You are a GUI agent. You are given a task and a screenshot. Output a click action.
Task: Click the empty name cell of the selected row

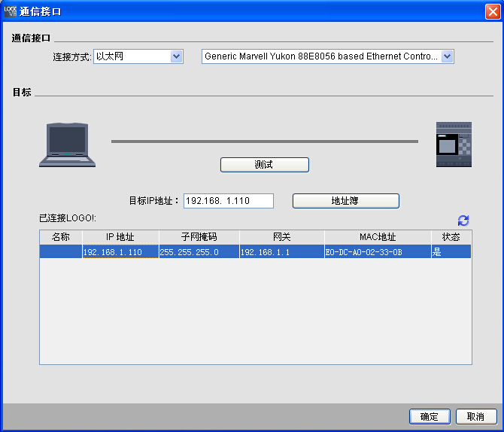[61, 251]
